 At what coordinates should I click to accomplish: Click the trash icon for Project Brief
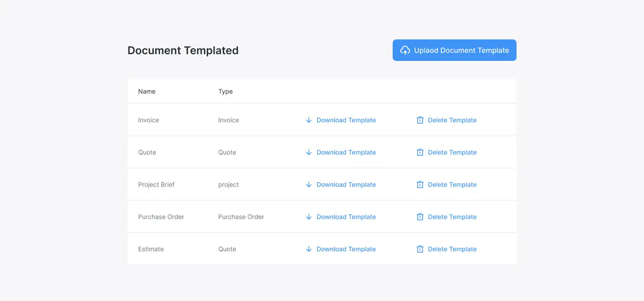click(420, 185)
